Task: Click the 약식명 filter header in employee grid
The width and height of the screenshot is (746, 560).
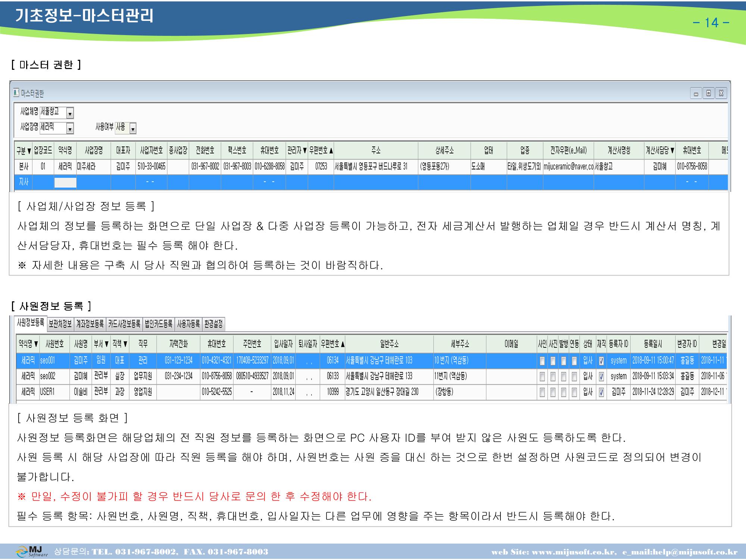Action: coord(28,343)
